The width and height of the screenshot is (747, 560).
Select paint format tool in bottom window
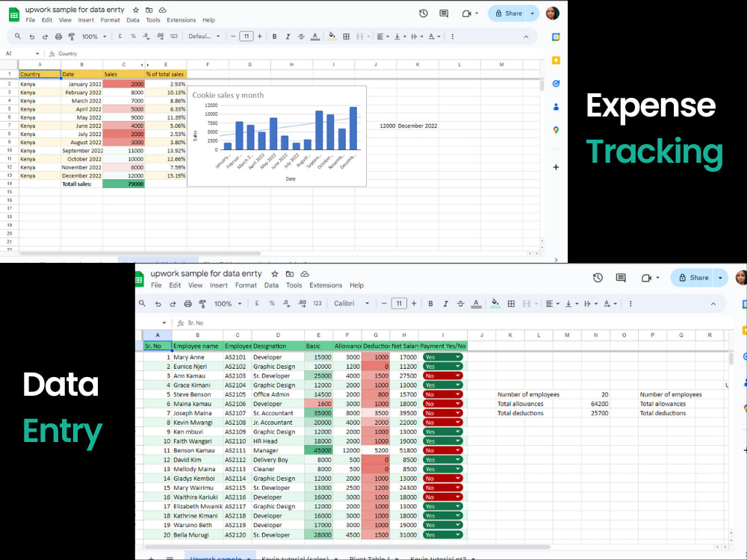click(x=202, y=303)
